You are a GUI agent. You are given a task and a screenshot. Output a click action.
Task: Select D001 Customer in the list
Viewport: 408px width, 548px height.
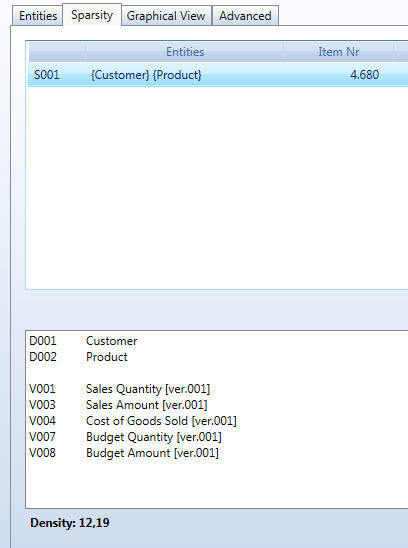coord(83,341)
